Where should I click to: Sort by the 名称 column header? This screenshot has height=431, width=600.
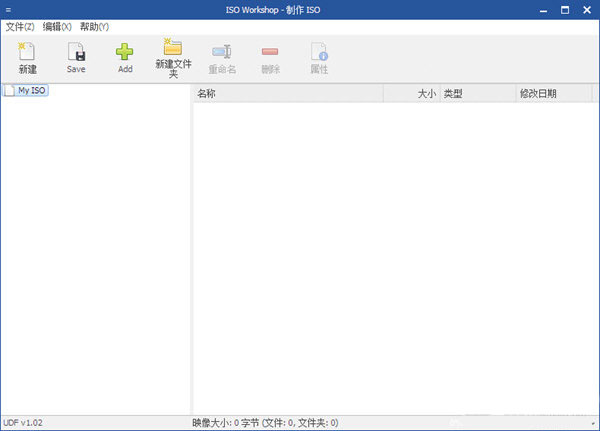[x=288, y=93]
